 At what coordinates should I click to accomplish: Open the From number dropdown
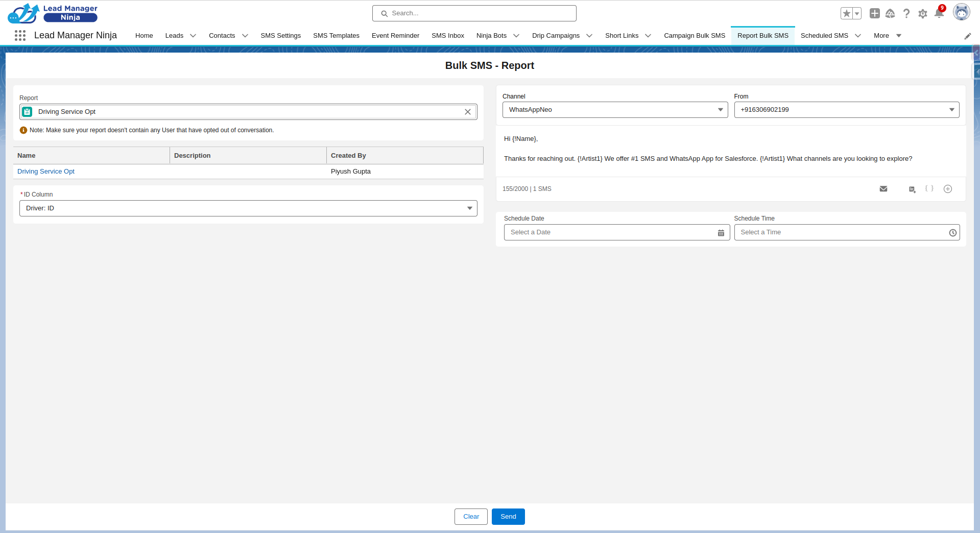pyautogui.click(x=847, y=110)
